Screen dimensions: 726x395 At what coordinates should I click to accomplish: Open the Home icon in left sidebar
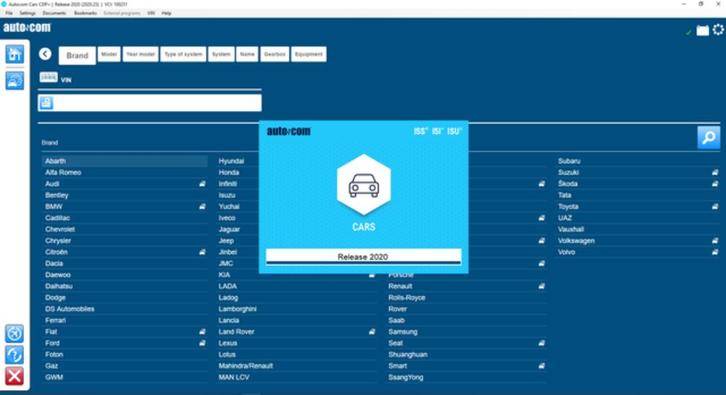click(15, 54)
